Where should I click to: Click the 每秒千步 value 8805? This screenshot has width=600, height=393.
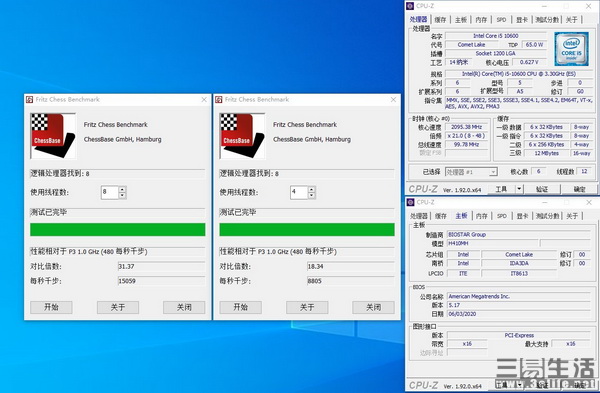[x=351, y=281]
